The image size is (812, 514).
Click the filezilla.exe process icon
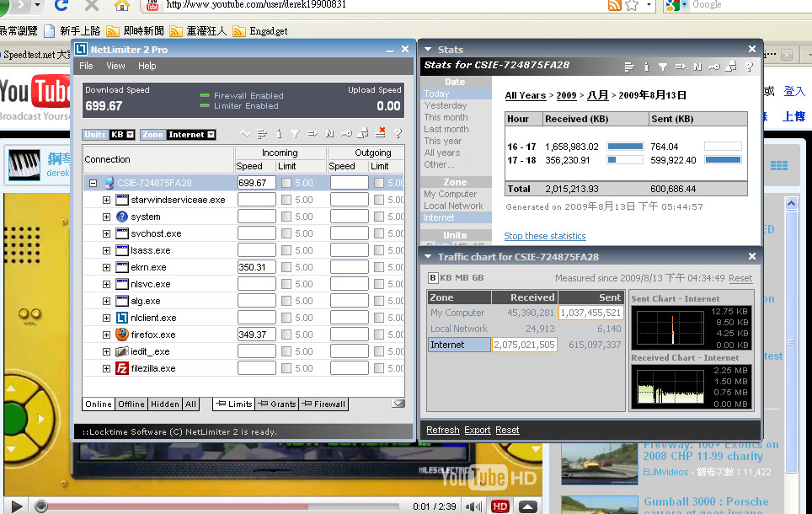pos(122,368)
